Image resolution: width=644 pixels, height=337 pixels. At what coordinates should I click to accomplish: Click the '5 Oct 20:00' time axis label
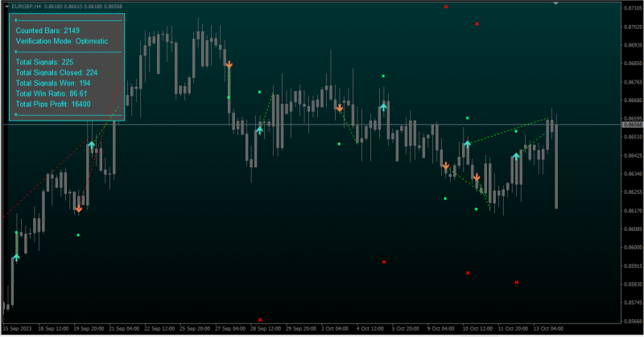(406, 329)
